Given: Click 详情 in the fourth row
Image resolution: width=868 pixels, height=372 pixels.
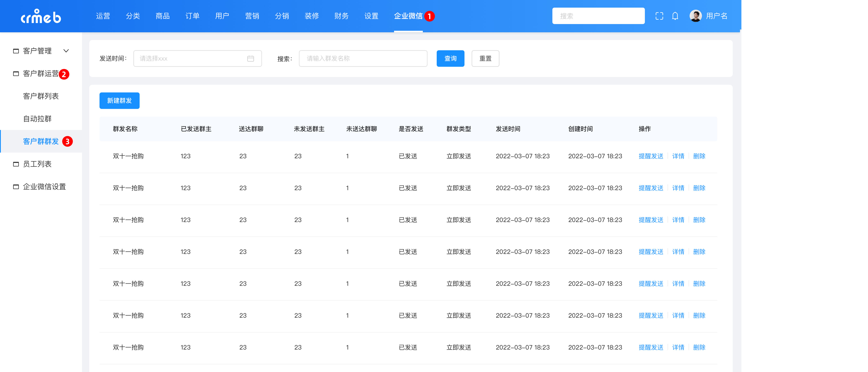Looking at the screenshot, I should tap(678, 252).
